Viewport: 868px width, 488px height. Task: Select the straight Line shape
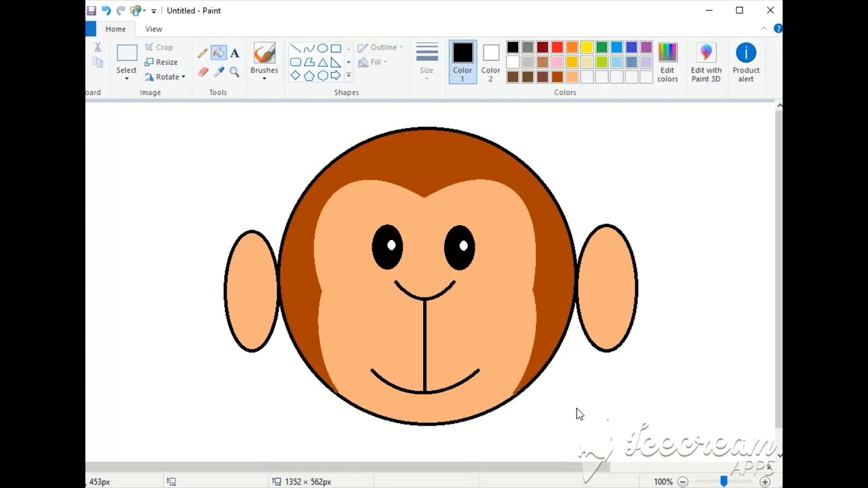point(296,49)
